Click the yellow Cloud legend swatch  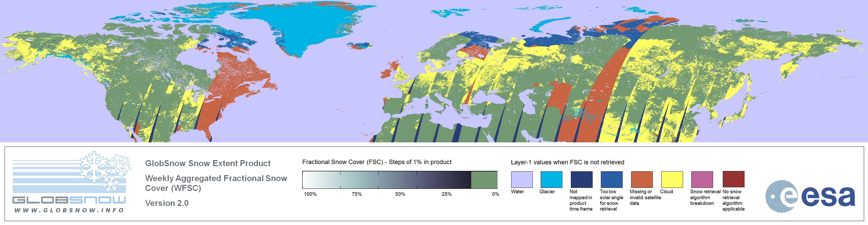(x=672, y=179)
